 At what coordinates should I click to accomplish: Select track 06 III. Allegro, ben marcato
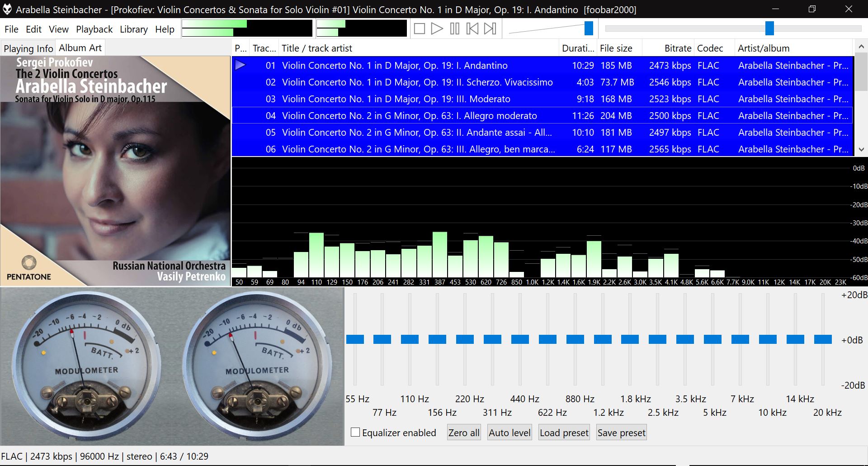(x=542, y=149)
